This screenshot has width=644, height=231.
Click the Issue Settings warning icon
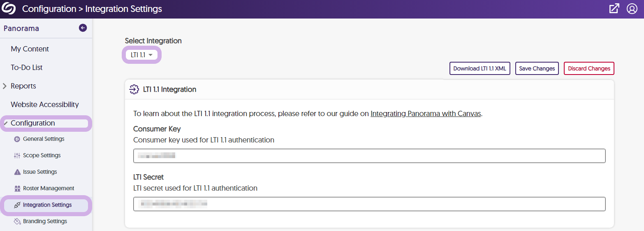click(17, 172)
